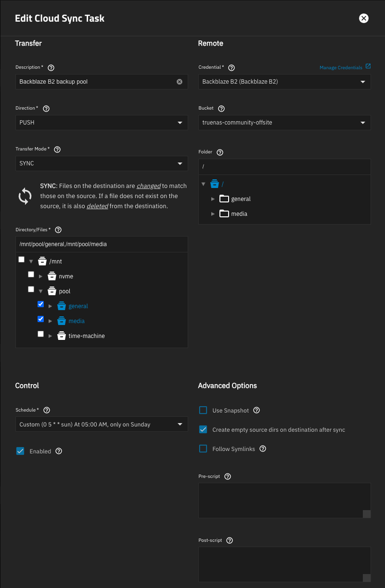
Task: Open the Bucket dropdown truenas-community-offsite
Action: tap(284, 123)
